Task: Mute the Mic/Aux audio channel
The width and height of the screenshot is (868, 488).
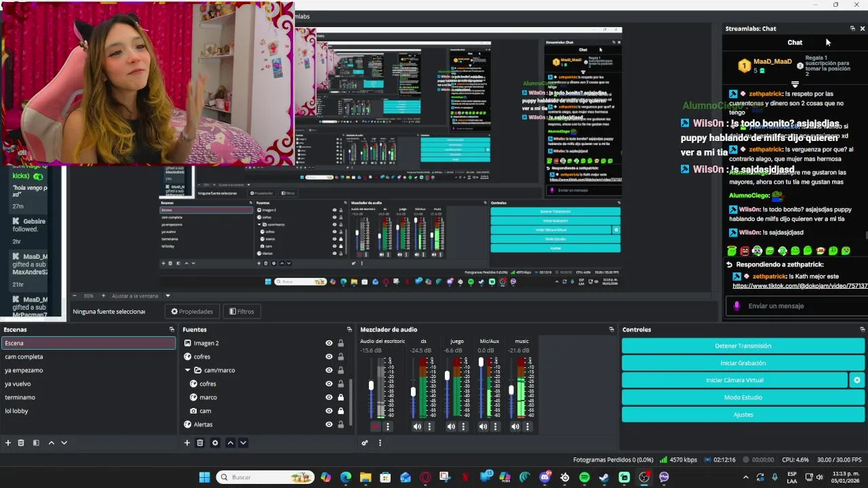Action: [483, 426]
